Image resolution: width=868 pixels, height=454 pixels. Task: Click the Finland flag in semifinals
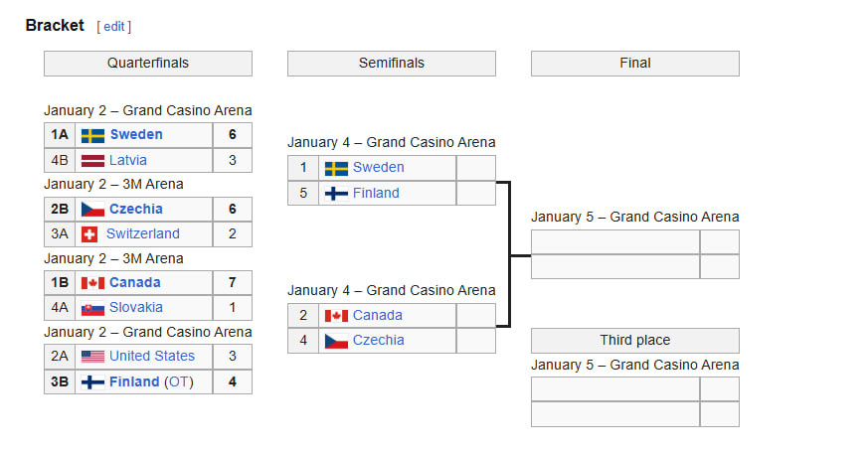336,194
